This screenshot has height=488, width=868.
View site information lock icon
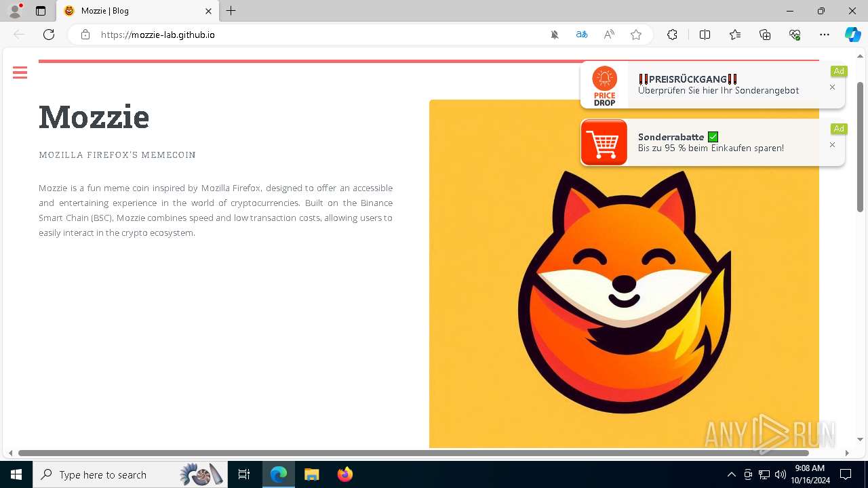click(x=85, y=35)
